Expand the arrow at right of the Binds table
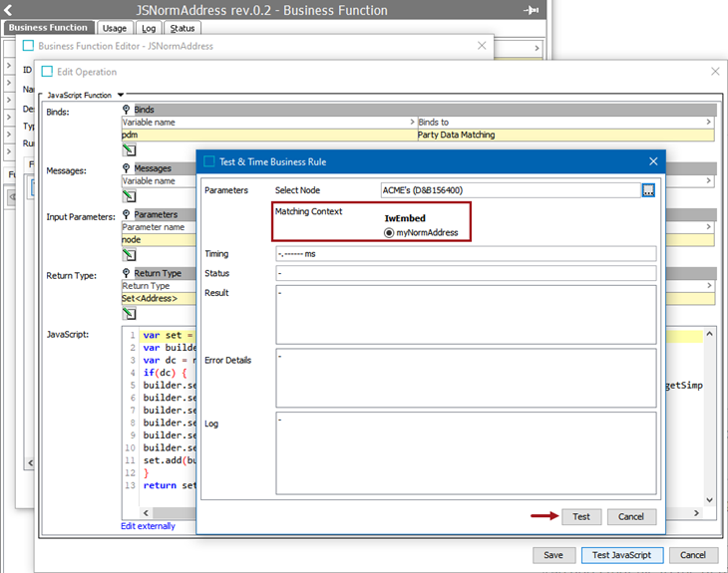 [709, 123]
